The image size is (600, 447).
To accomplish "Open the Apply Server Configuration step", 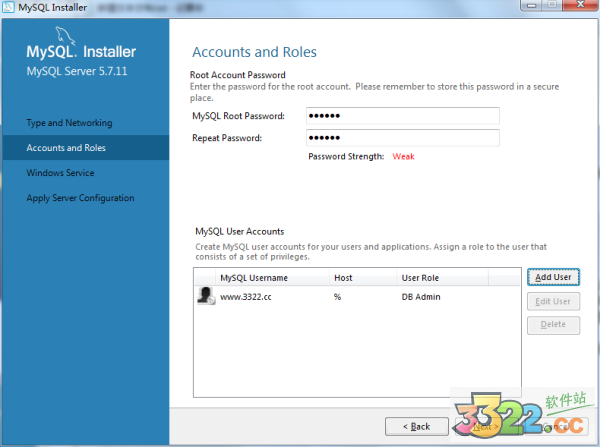I will [x=80, y=198].
